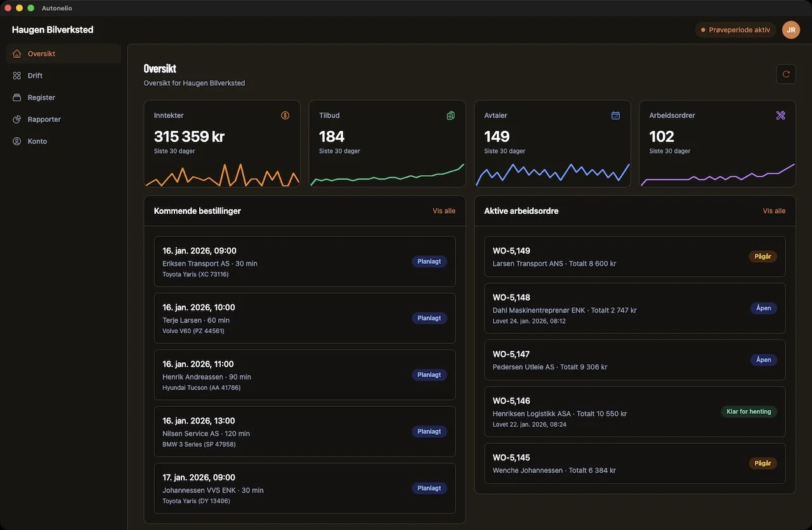Open the Rapporter section
This screenshot has height=530, width=812.
(44, 119)
